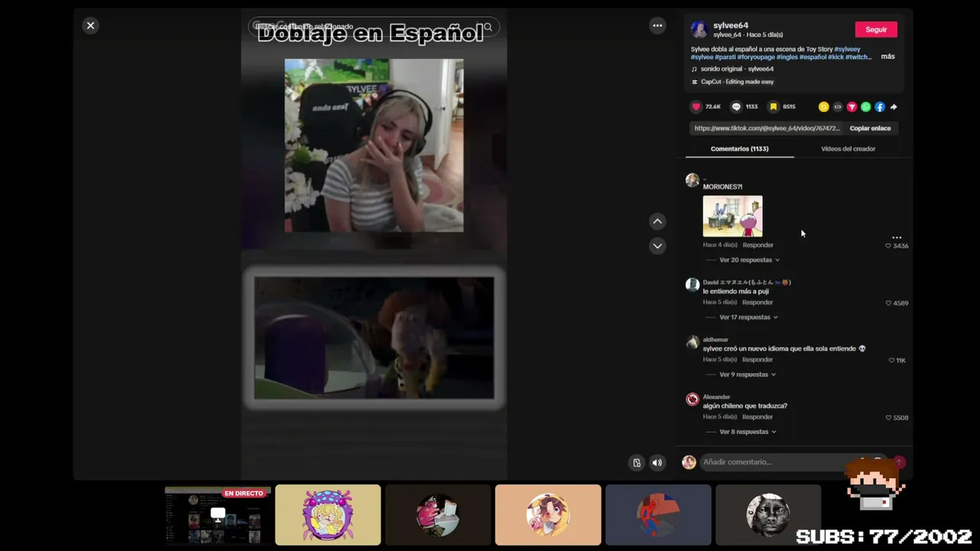Screen dimensions: 980x551
Task: Open sylvee64's profile avatar
Action: (x=698, y=30)
